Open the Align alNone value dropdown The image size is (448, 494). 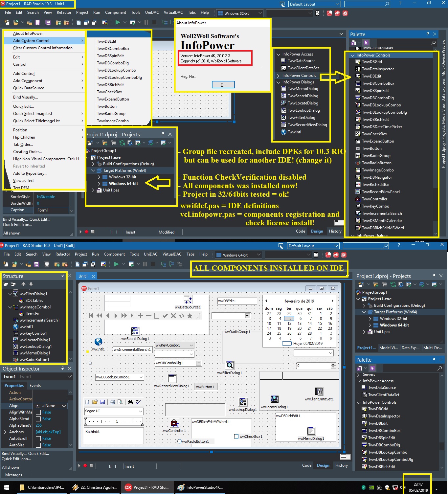pos(64,406)
